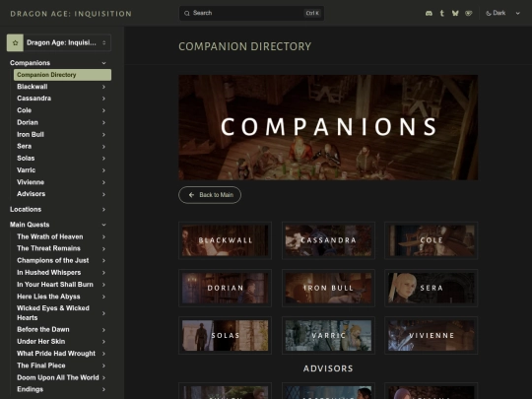Expand the Cassandra sidebar entry
532x399 pixels.
pos(103,99)
